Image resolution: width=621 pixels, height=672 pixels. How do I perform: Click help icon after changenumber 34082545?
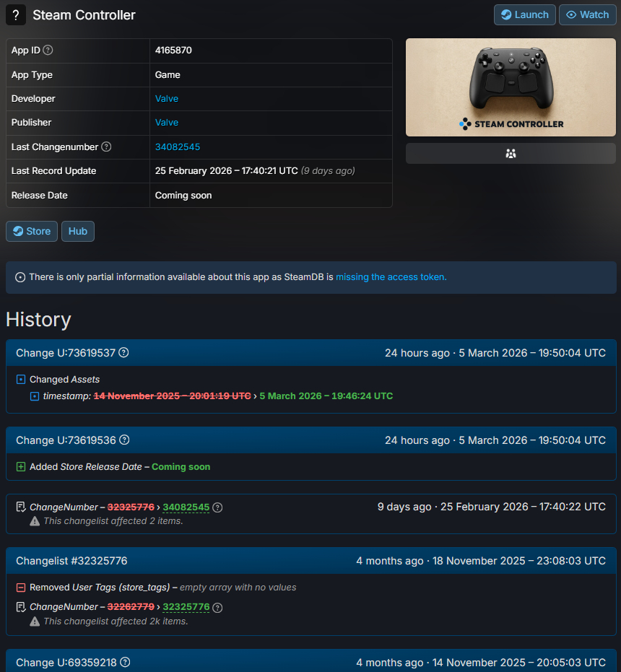point(217,507)
